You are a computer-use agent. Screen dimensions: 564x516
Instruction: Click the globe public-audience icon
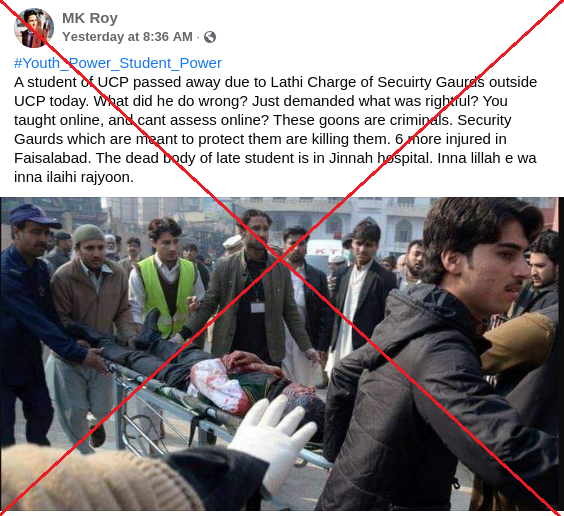pos(210,37)
